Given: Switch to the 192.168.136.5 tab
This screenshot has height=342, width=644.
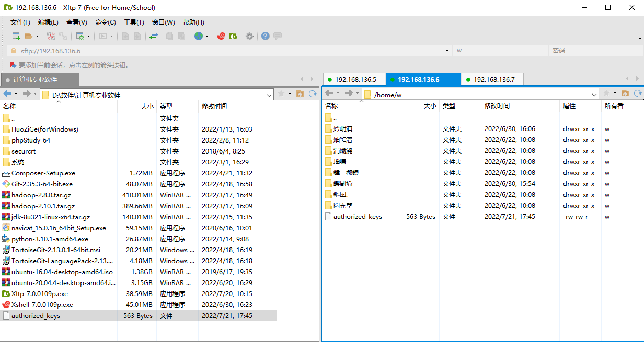Looking at the screenshot, I should tap(354, 80).
